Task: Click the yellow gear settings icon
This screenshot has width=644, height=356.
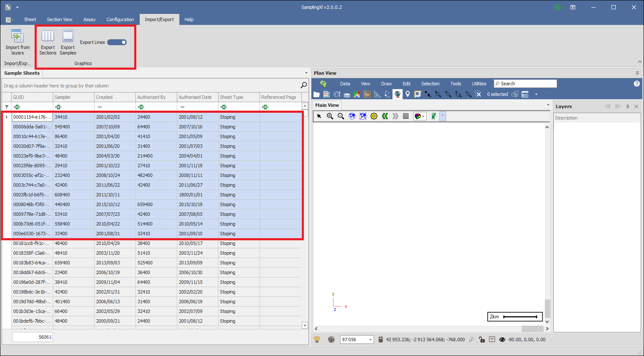Action: 374,116
